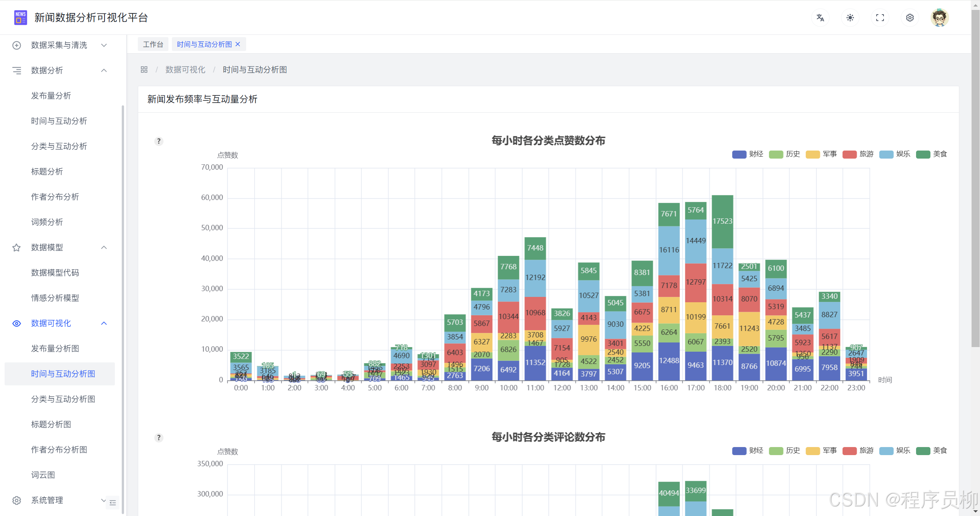Toggle 历史 series in comments chart legend
The width and height of the screenshot is (980, 516).
point(784,450)
